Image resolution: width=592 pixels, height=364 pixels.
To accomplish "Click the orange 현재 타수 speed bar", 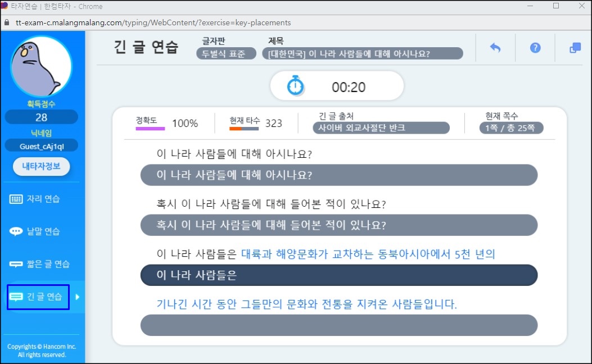I will click(244, 129).
